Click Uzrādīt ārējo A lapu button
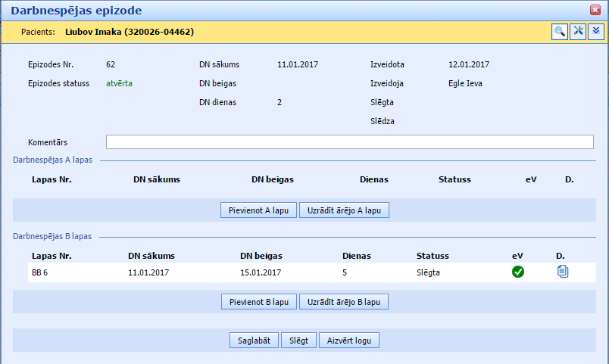 point(345,210)
